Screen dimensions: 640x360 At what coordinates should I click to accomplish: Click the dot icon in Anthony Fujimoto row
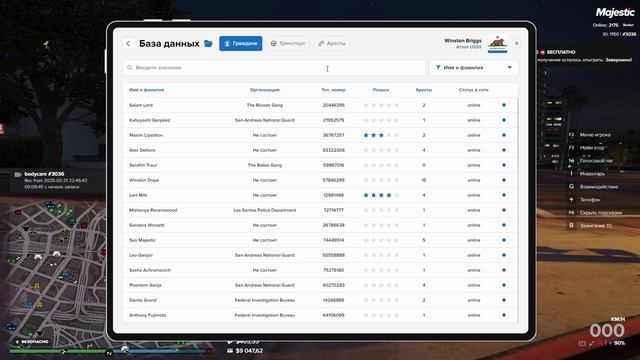[504, 315]
